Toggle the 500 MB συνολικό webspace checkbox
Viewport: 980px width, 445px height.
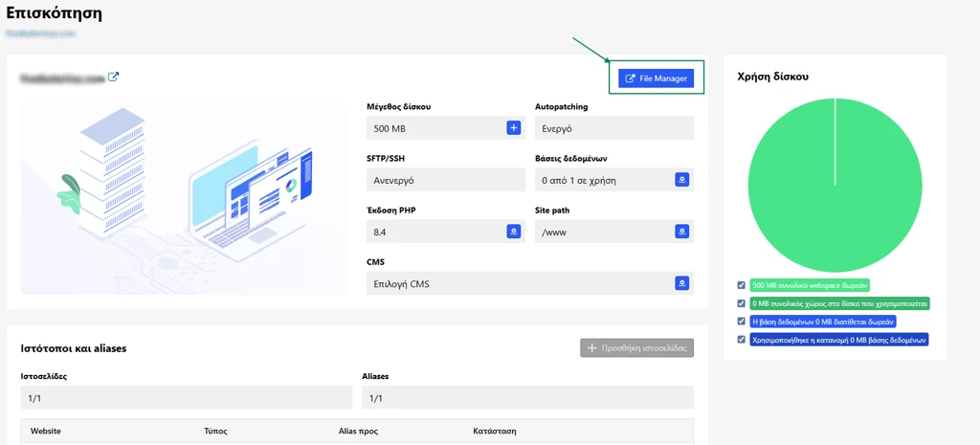(742, 285)
